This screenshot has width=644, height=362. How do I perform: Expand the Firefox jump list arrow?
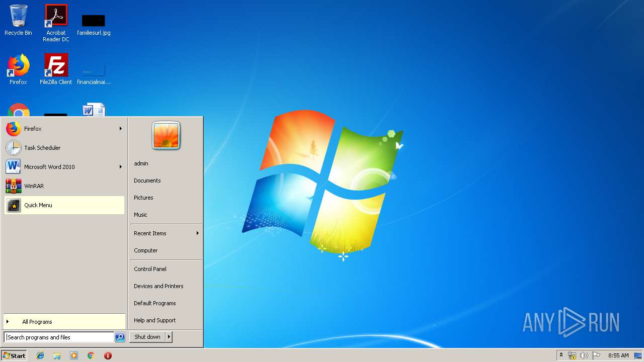(x=120, y=129)
